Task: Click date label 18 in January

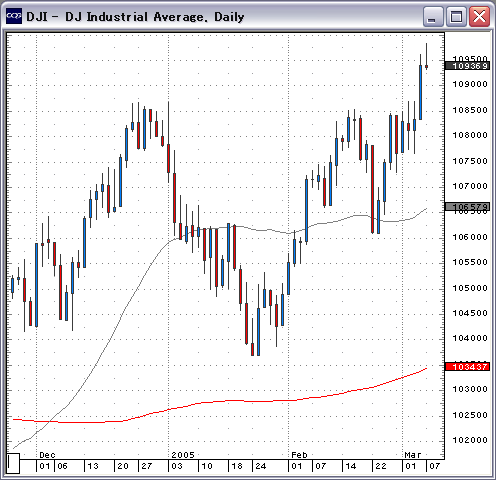Action: tap(237, 466)
